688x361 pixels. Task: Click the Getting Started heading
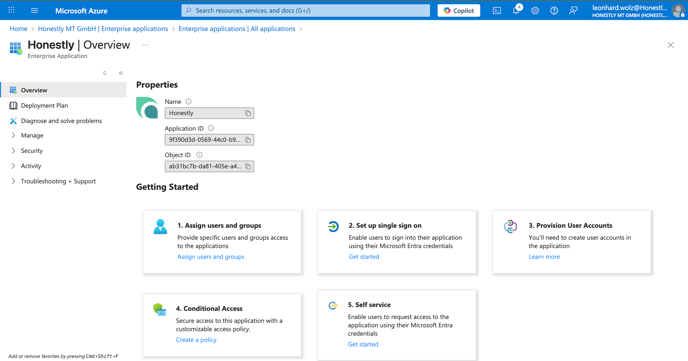pyautogui.click(x=167, y=187)
